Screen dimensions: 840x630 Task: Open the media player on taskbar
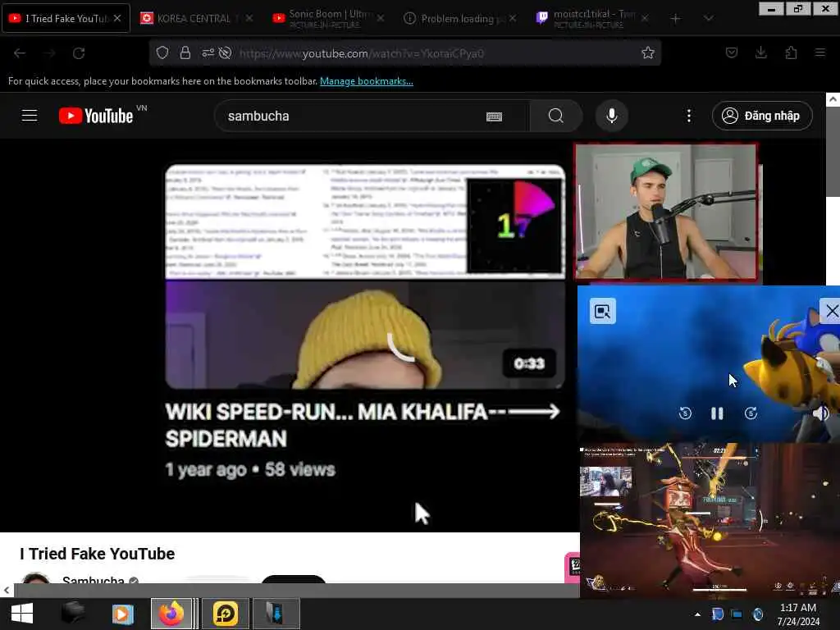(x=123, y=614)
